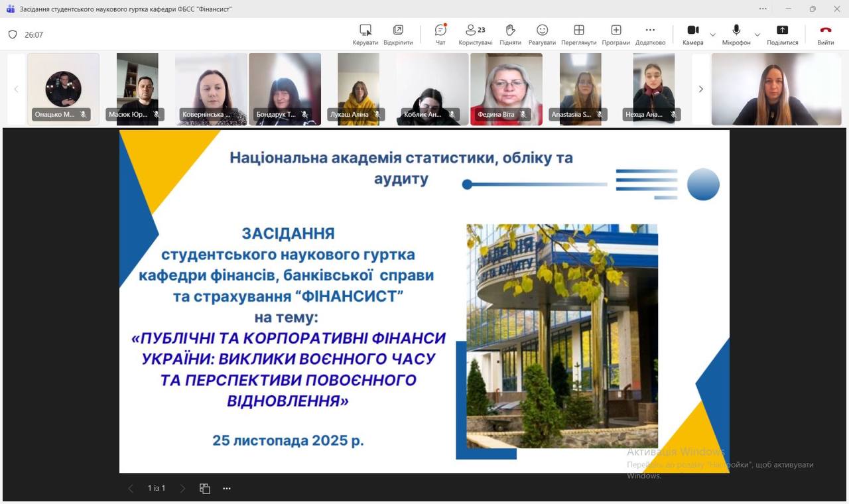Viewport: 849px width, 504px height.
Task: Click the Керувати take control icon
Action: coord(365,34)
